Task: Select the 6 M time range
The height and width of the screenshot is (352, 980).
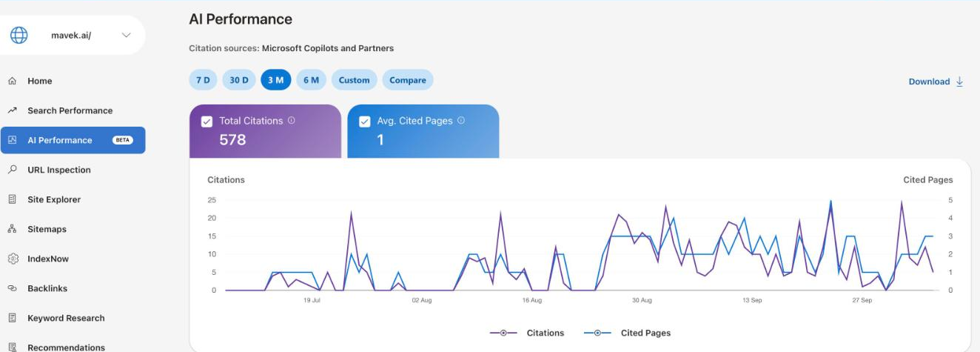Action: click(311, 80)
